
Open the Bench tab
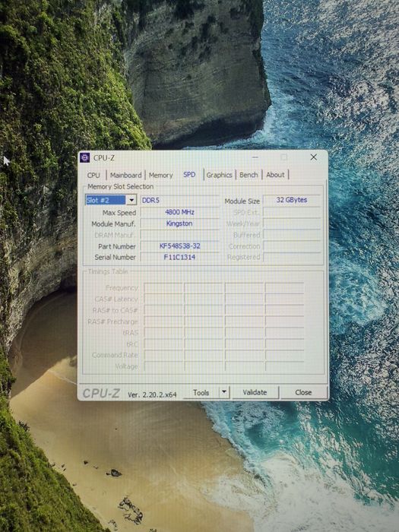(x=249, y=175)
